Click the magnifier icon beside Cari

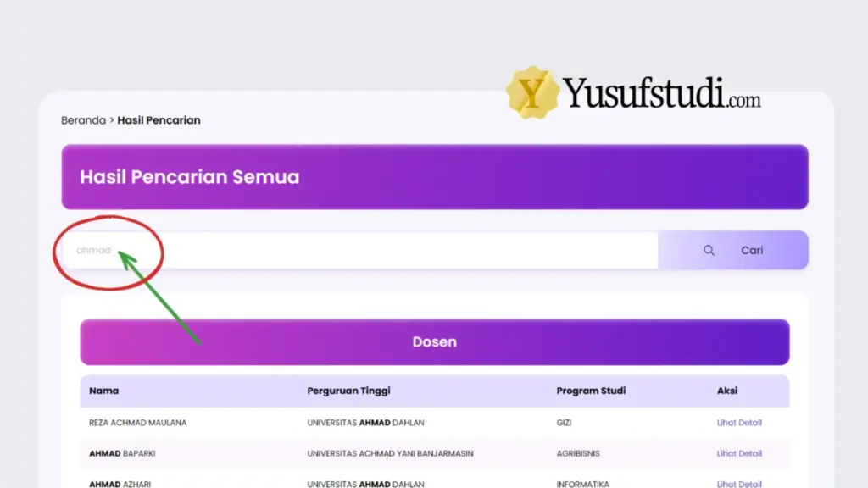(x=709, y=250)
